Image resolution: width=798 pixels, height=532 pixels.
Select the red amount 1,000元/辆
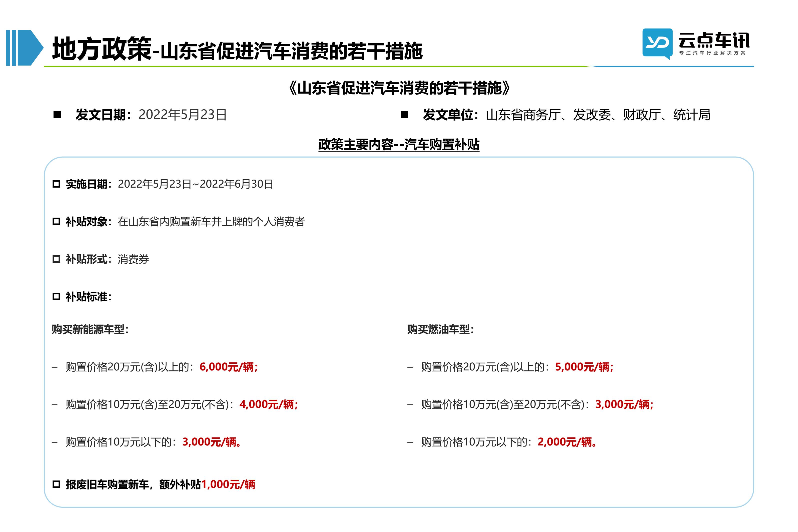point(228,484)
